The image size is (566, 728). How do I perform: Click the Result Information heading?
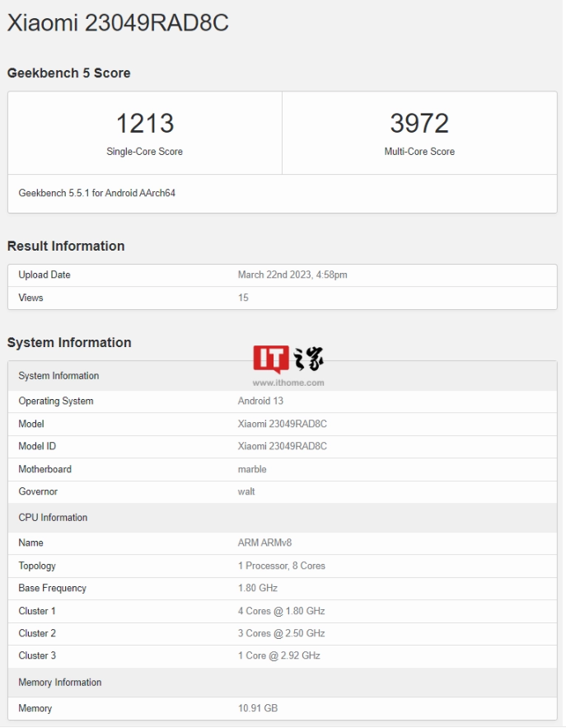pyautogui.click(x=66, y=246)
